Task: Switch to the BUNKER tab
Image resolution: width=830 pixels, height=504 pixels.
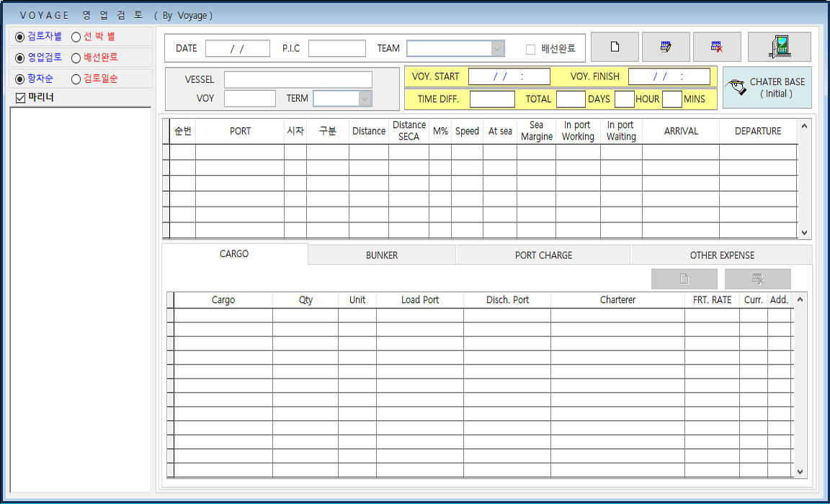Action: click(382, 255)
